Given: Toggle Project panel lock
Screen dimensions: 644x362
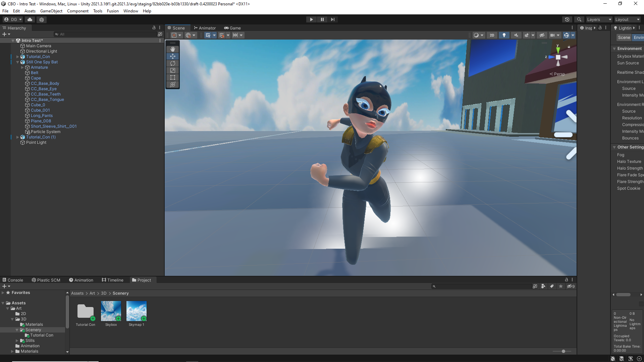Looking at the screenshot, I should coord(567,280).
